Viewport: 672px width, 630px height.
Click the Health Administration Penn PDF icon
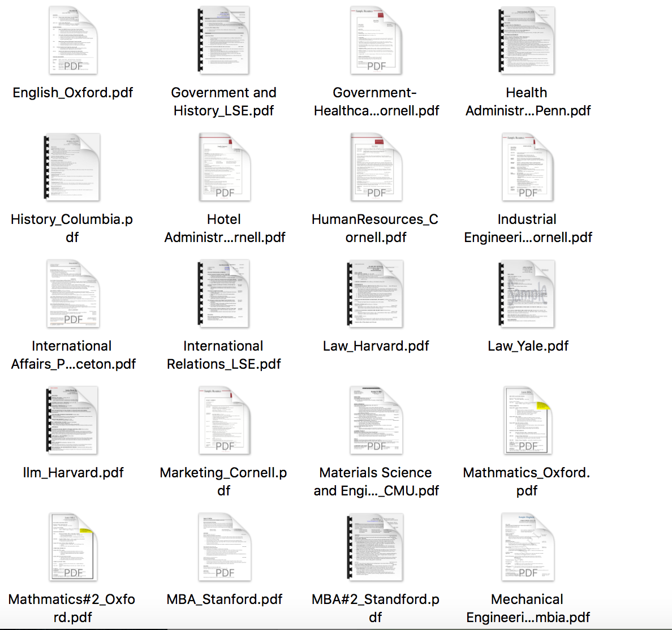(527, 40)
